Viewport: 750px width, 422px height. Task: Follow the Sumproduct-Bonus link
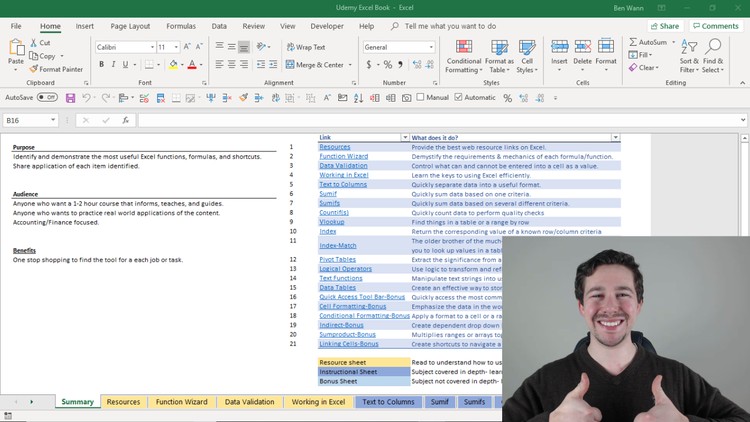347,334
